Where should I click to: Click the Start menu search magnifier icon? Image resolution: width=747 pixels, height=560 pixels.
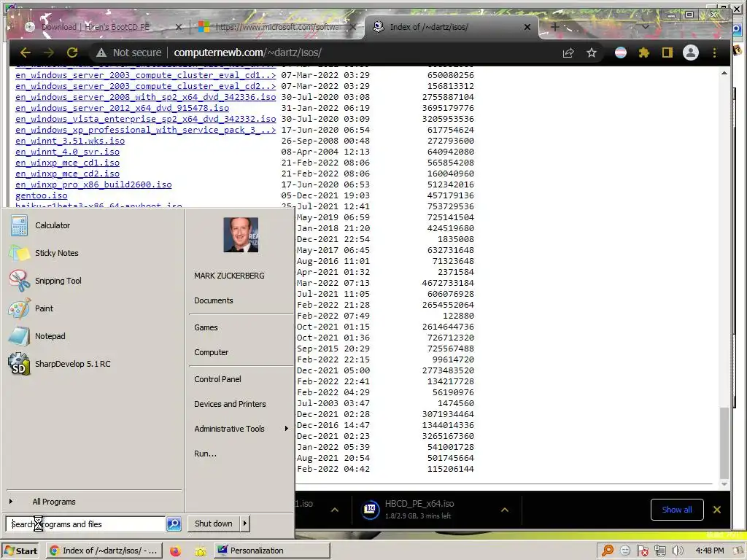click(174, 524)
